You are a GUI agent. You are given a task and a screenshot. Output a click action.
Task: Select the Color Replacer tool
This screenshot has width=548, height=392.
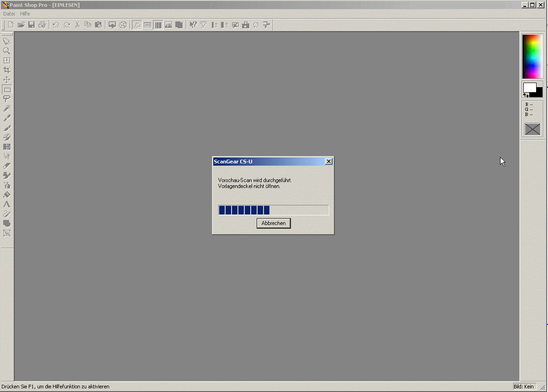tap(7, 147)
